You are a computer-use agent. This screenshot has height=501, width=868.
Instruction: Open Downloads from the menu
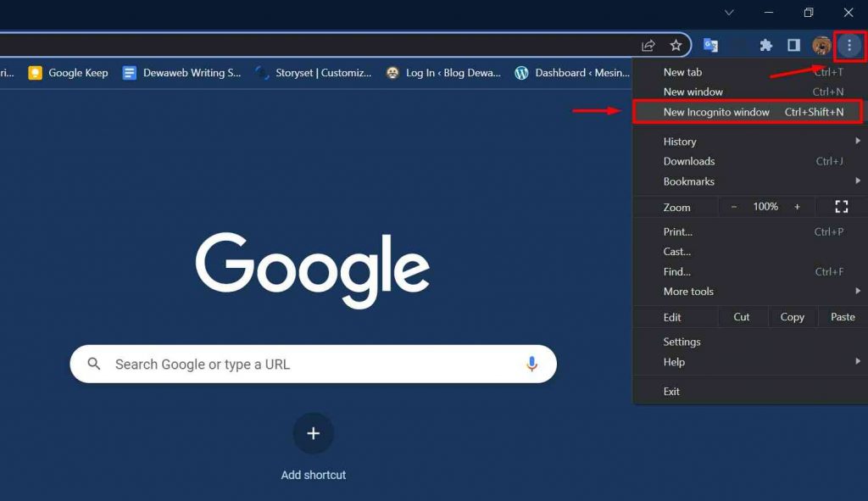coord(750,161)
